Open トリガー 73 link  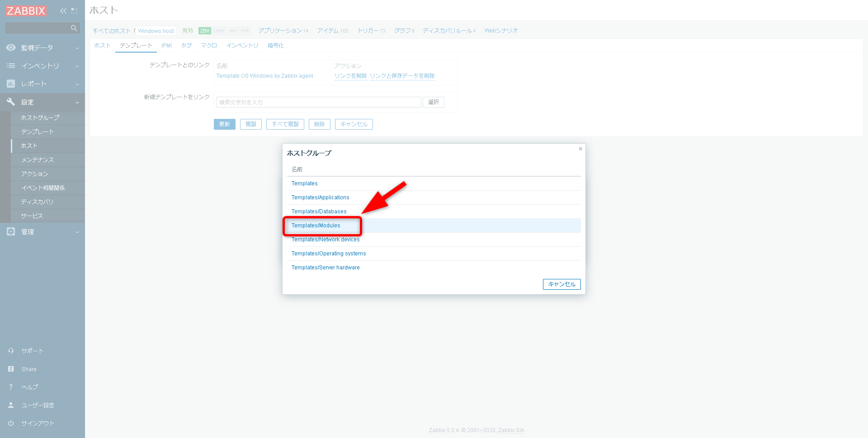(x=372, y=31)
